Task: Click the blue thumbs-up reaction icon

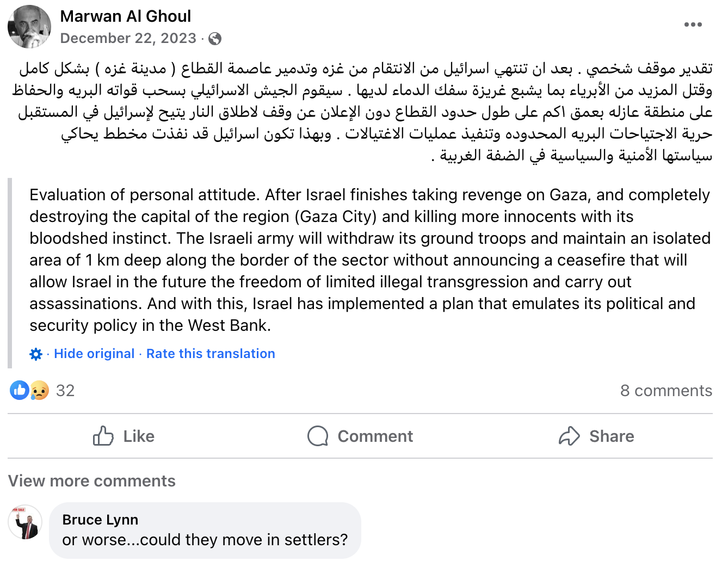Action: (x=20, y=390)
